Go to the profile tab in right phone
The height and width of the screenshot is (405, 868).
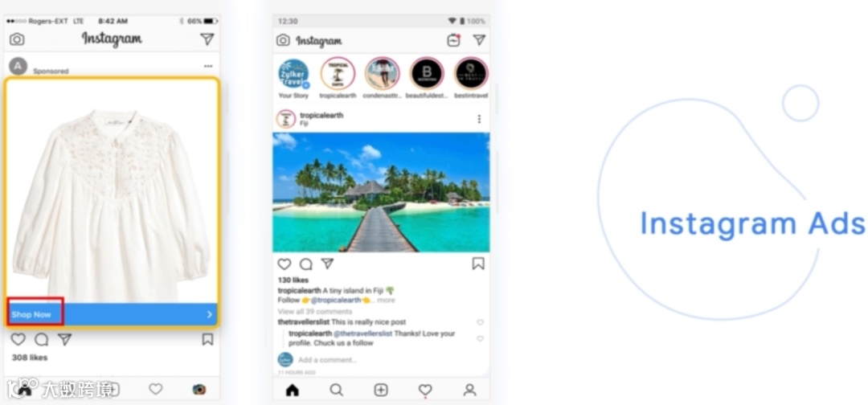[x=469, y=390]
